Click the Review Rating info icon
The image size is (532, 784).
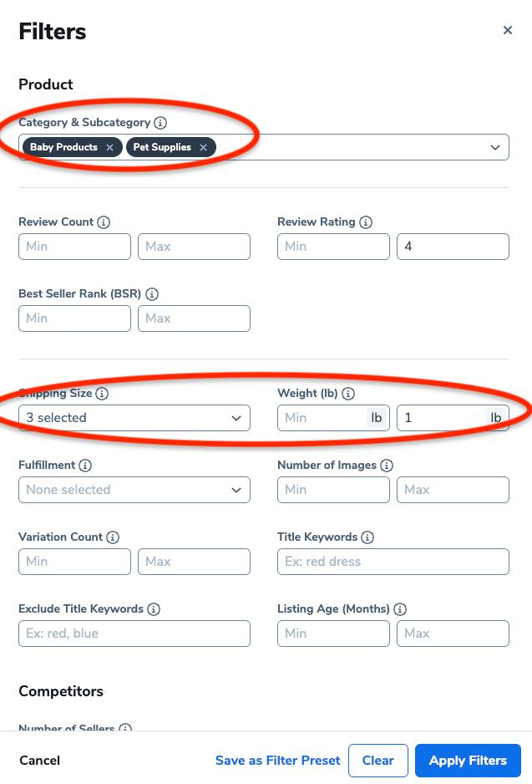pyautogui.click(x=366, y=222)
